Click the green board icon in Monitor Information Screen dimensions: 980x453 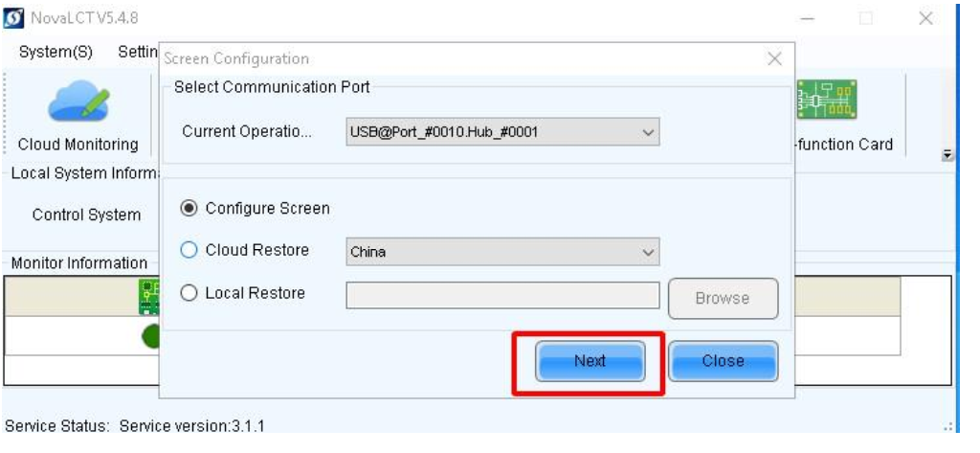pos(149,297)
